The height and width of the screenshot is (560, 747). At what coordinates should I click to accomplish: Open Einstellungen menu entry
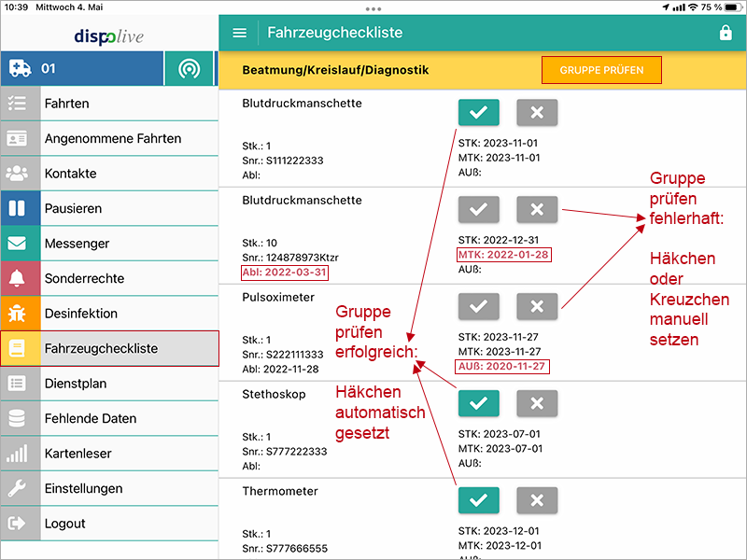tap(109, 488)
